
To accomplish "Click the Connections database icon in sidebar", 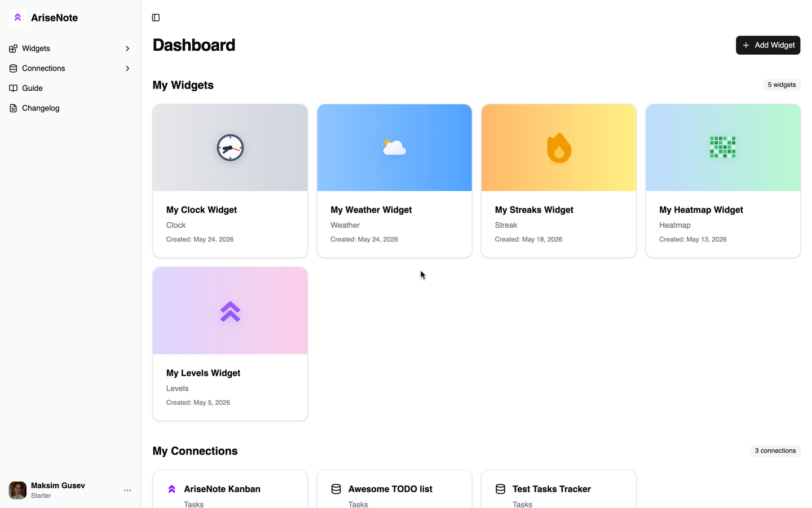I will [x=13, y=68].
